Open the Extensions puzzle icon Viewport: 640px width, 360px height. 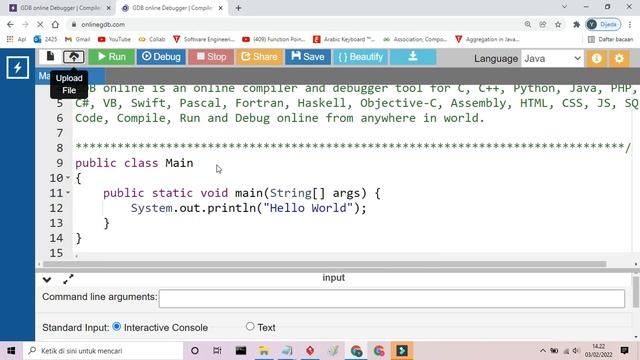click(576, 24)
